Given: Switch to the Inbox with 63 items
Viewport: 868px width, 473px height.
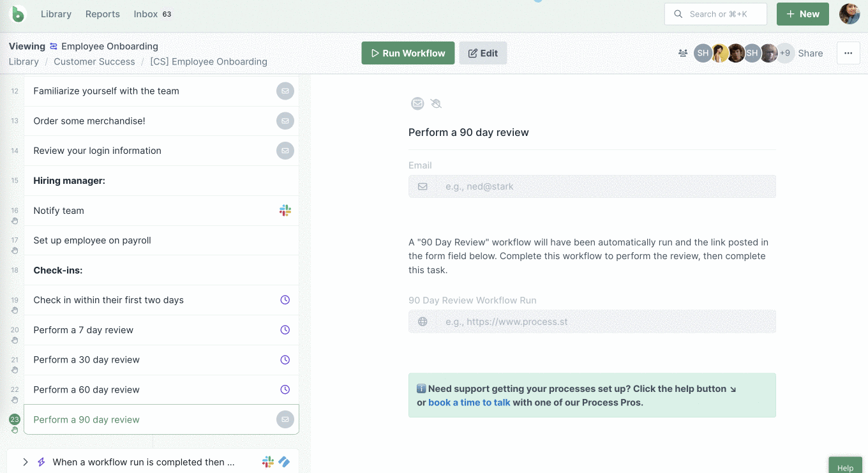Looking at the screenshot, I should tap(144, 14).
